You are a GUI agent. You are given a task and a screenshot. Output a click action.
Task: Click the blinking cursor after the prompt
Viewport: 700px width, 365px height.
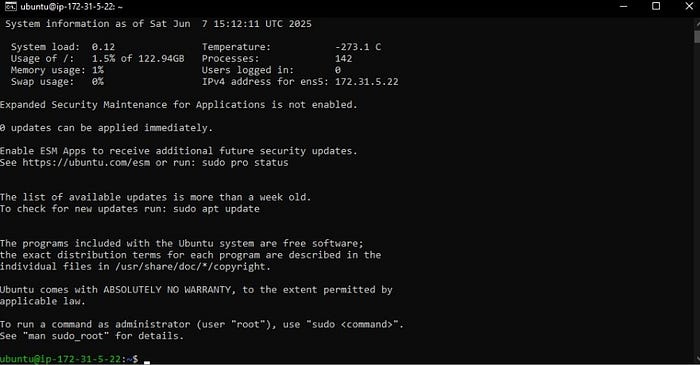(147, 361)
